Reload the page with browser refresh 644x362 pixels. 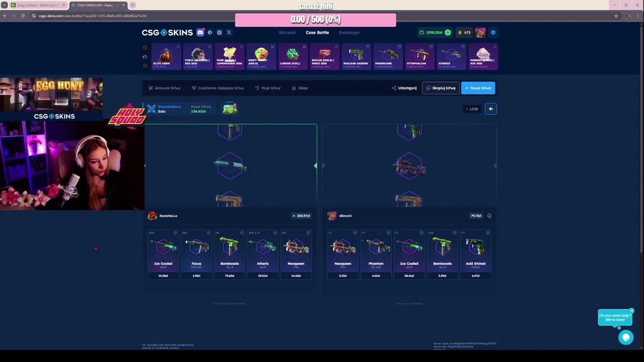point(23,16)
